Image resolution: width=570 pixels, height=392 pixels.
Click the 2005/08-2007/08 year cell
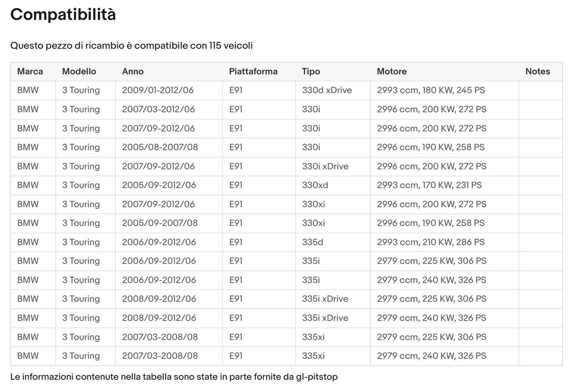[x=160, y=147]
